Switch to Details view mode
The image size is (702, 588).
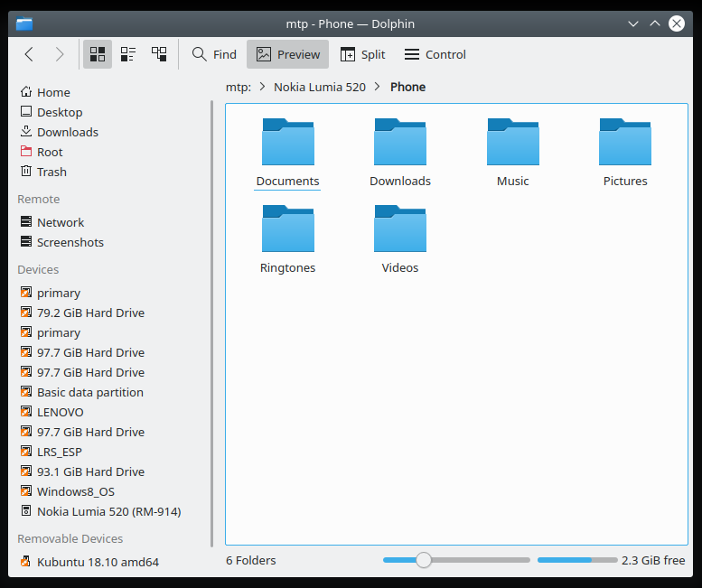point(159,54)
